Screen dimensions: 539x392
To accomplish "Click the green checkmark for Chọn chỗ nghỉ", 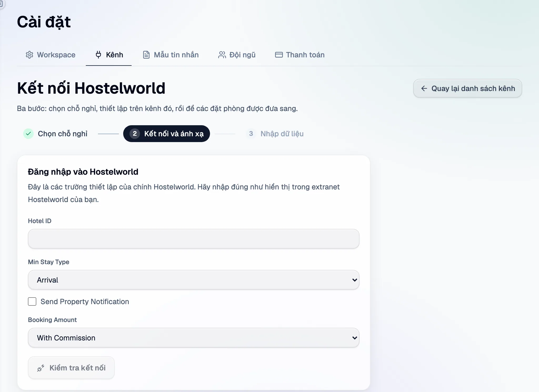I will (28, 134).
